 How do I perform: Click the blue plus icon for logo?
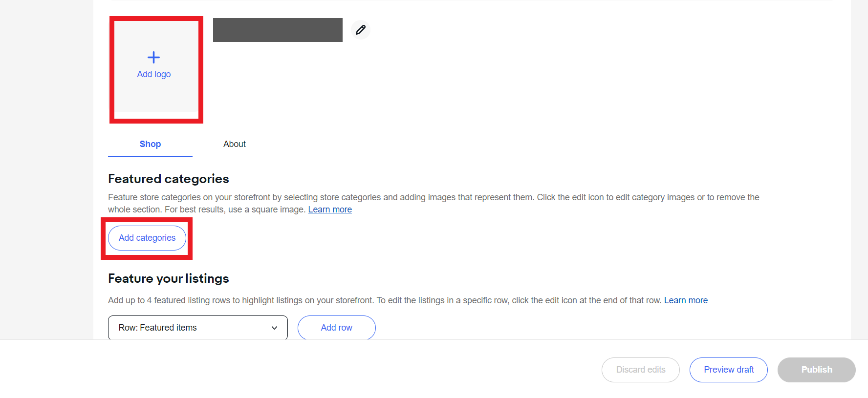tap(153, 58)
